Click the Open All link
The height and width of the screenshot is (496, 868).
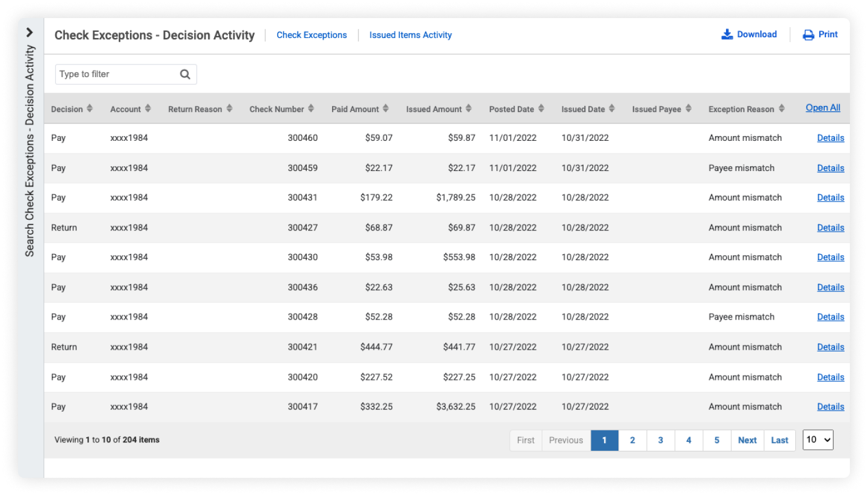[823, 108]
